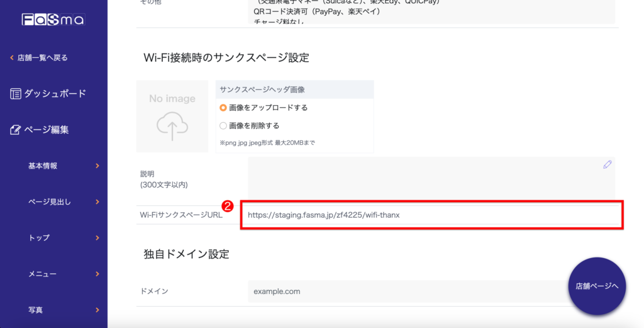Expand the 基本情報 submenu arrow
This screenshot has height=328, width=644.
tap(97, 166)
